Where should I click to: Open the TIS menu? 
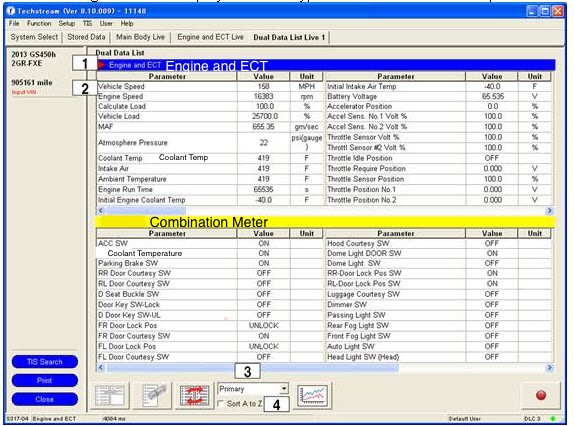[87, 23]
